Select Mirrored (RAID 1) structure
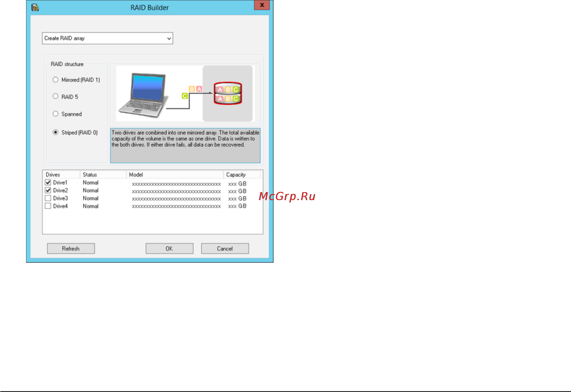This screenshot has height=392, width=571. click(56, 80)
